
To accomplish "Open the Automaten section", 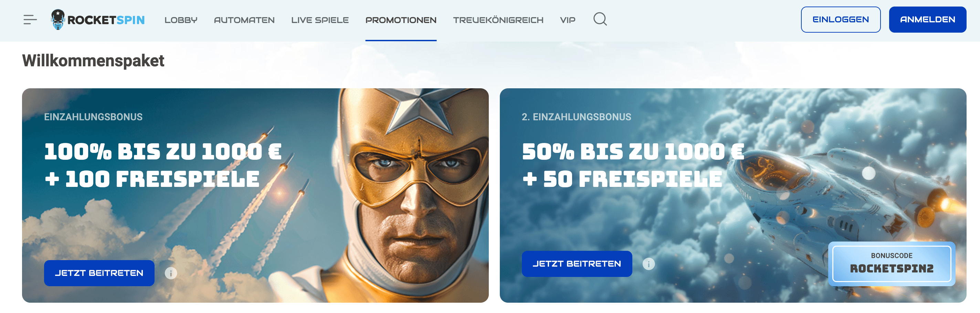I will pos(244,20).
